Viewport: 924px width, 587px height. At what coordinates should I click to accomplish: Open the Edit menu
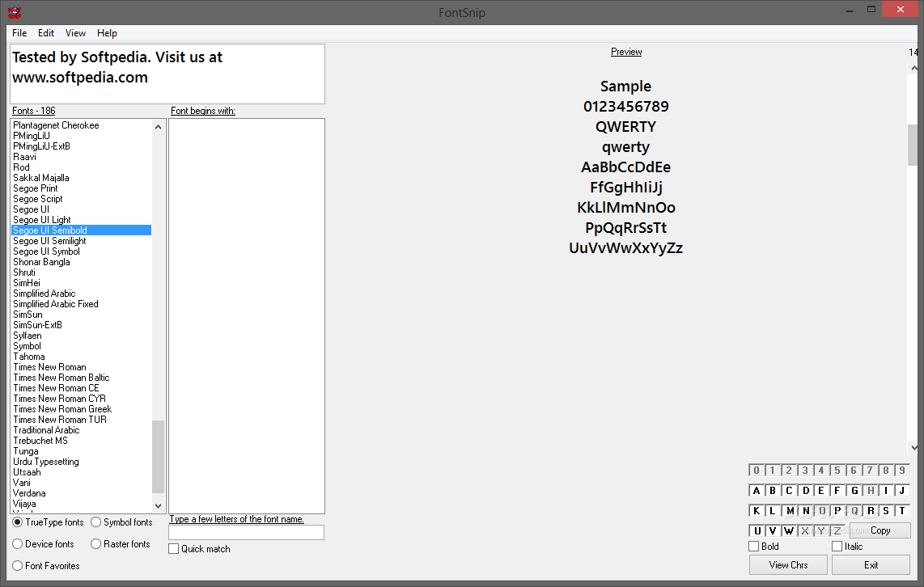tap(46, 33)
